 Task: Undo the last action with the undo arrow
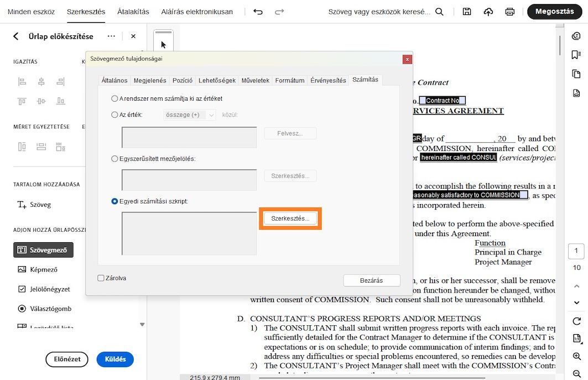click(x=258, y=11)
